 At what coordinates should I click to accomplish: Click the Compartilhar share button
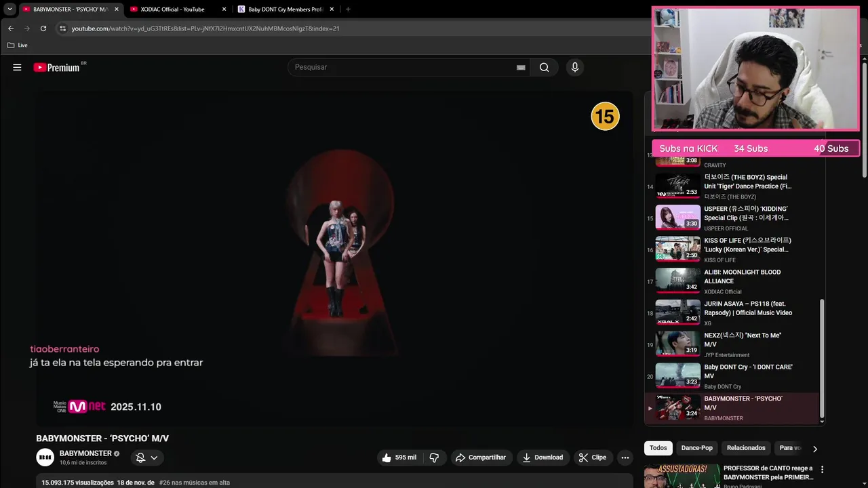coord(481,457)
